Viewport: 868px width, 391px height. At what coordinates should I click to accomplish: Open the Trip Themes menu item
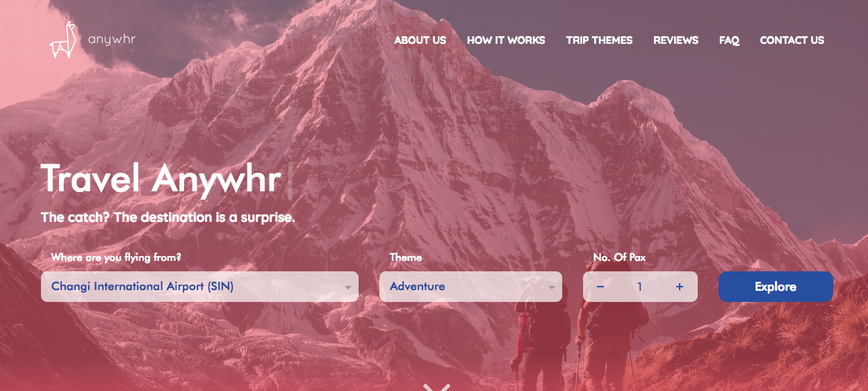pos(599,40)
